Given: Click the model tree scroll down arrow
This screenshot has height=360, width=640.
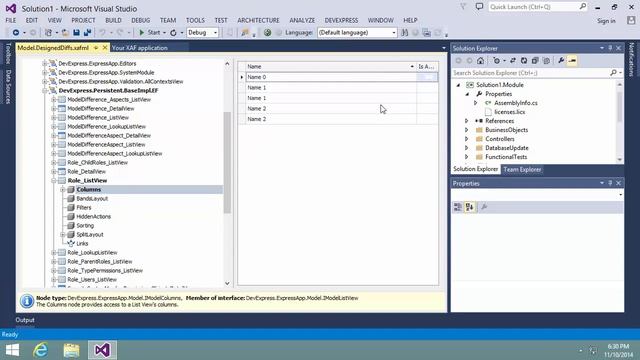Looking at the screenshot, I should pyautogui.click(x=227, y=284).
